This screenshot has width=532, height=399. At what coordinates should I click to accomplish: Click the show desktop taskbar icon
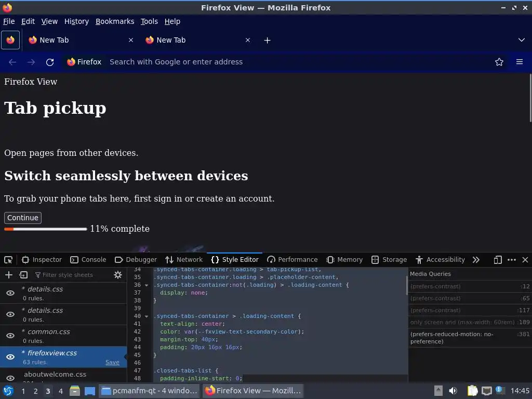pyautogui.click(x=90, y=391)
